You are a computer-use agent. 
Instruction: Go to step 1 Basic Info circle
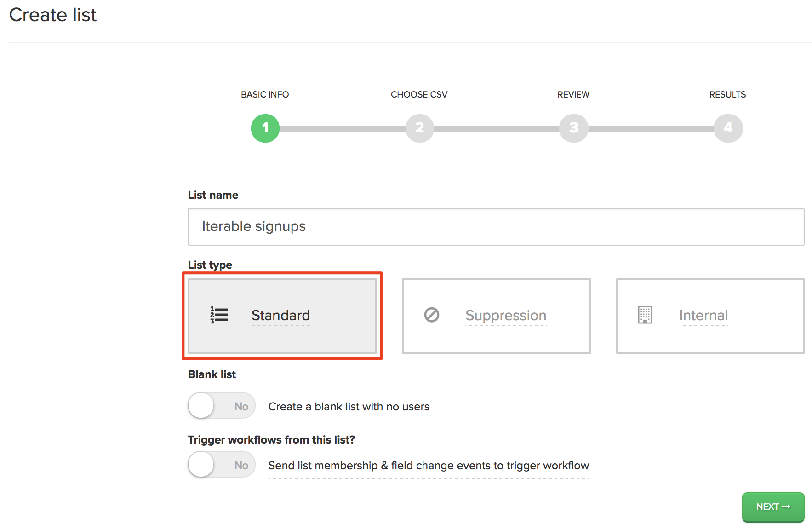click(265, 128)
